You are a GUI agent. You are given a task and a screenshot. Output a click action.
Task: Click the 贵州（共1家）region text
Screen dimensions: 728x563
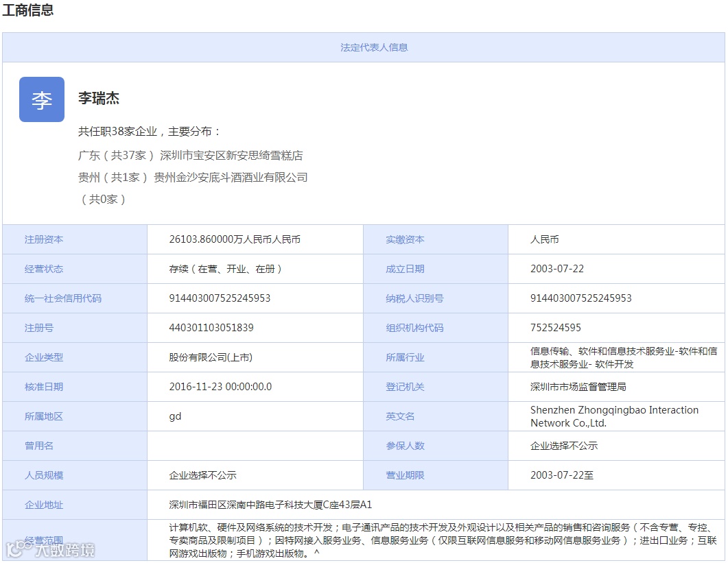tap(113, 178)
